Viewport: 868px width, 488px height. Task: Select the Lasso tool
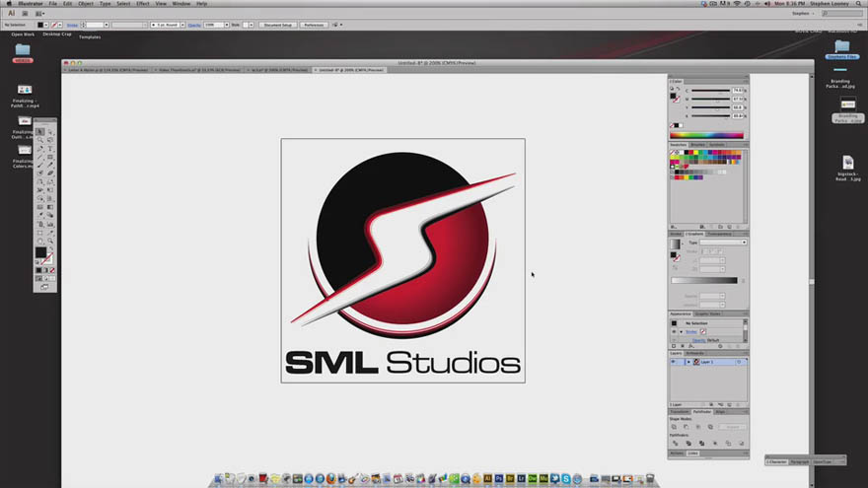pos(50,139)
